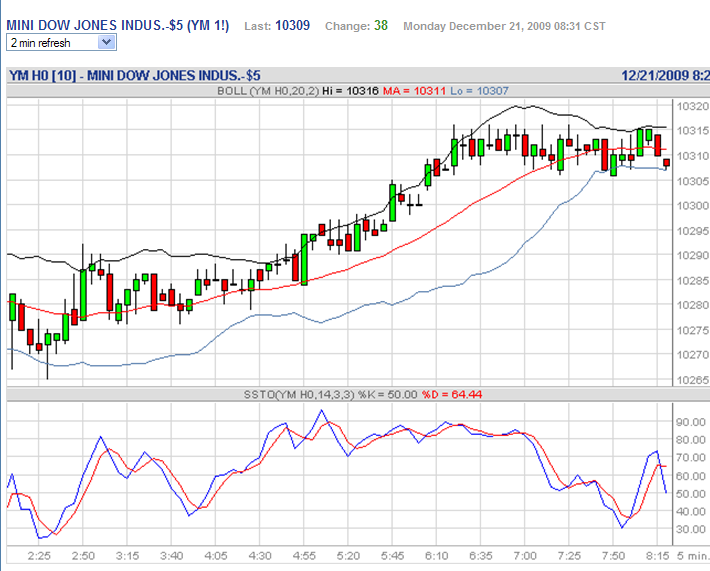This screenshot has width=710, height=571.
Task: Click the 30.00 stochastic axis label
Action: coord(691,529)
